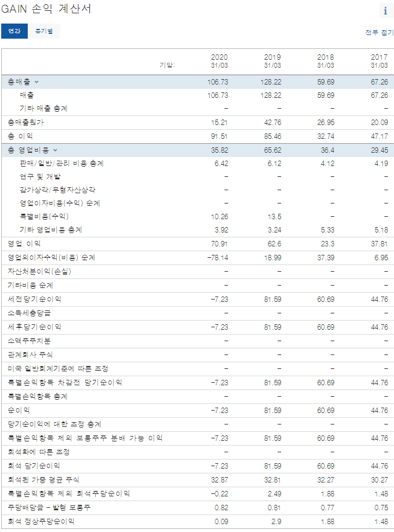This screenshot has width=394, height=532.
Task: Collapse the 총매출 row chevron
Action: click(x=37, y=82)
